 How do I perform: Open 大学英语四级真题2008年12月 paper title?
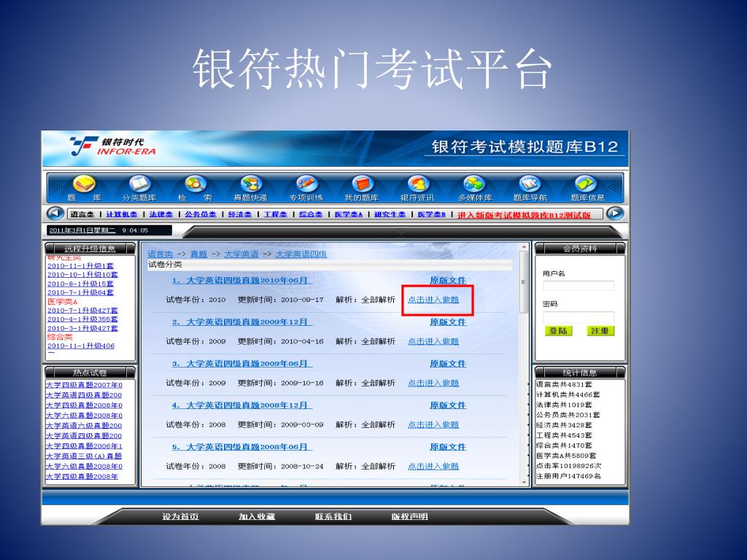(x=242, y=405)
